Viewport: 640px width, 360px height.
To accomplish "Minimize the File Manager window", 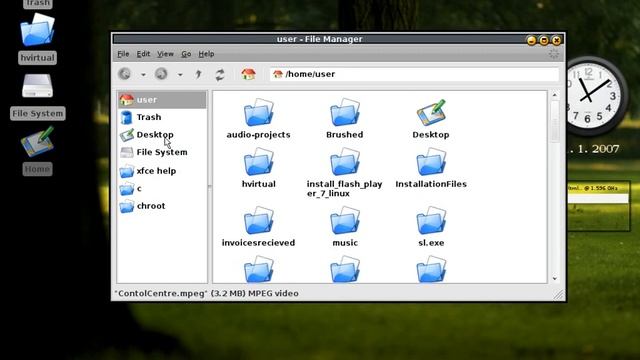I will click(531, 40).
